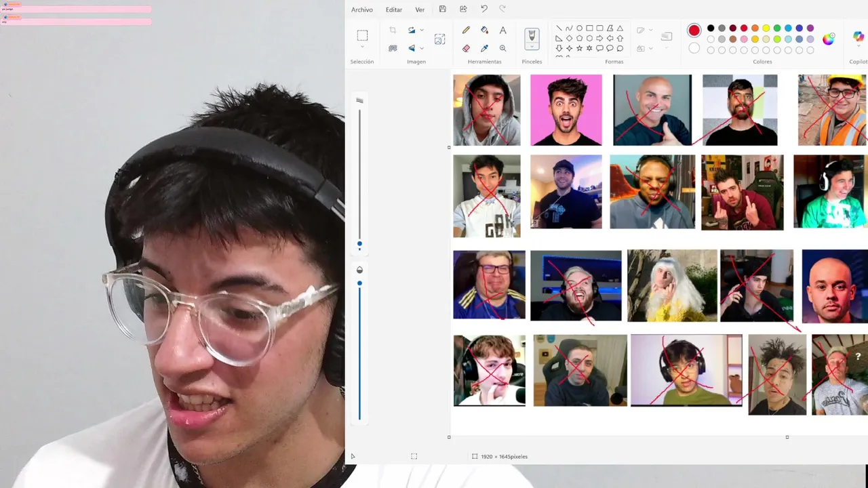This screenshot has width=868, height=488.
Task: Click the white-wigged person photo on canvas
Action: (672, 285)
